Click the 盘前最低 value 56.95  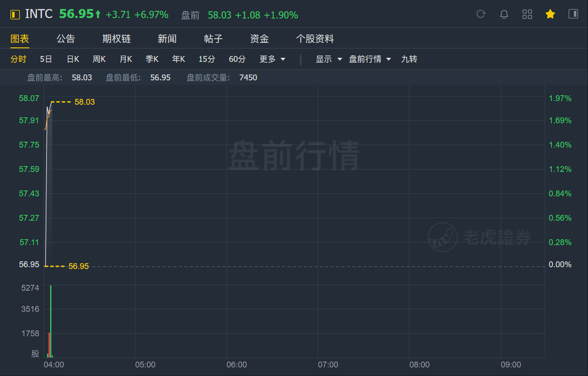pos(160,78)
